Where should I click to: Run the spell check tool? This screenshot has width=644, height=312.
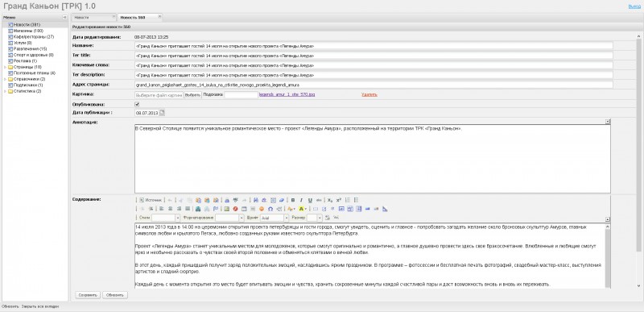click(236, 200)
